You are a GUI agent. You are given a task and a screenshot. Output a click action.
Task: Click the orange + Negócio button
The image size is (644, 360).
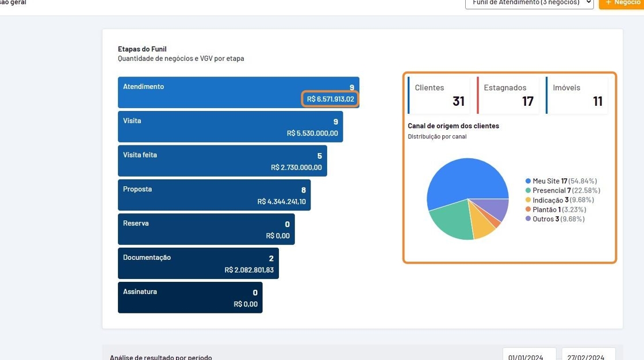621,3
